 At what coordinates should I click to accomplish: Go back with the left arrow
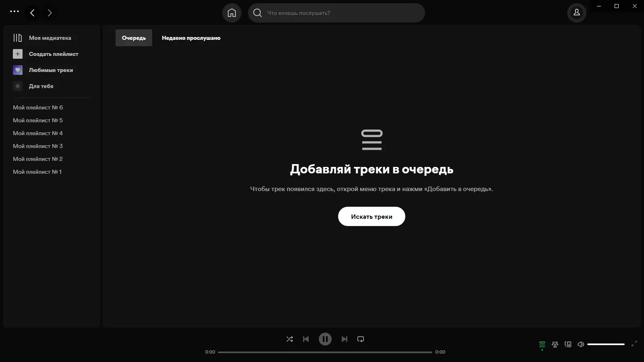[x=33, y=13]
